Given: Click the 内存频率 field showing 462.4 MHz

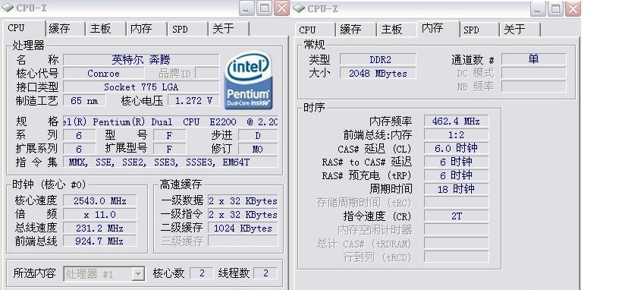Looking at the screenshot, I should 456,121.
